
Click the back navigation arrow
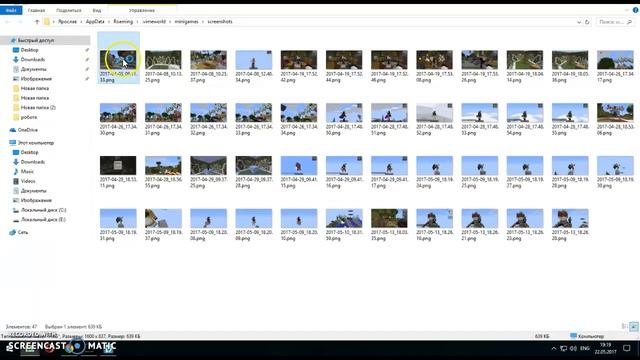7,22
